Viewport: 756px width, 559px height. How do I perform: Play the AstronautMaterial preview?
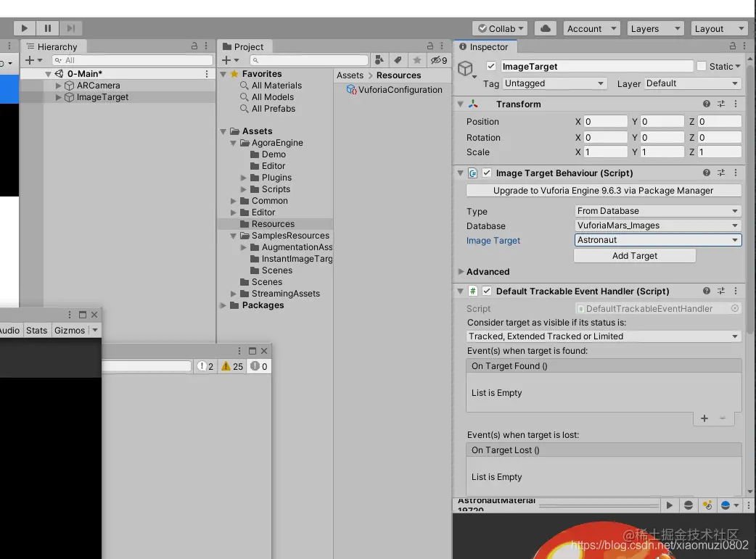[x=669, y=505]
